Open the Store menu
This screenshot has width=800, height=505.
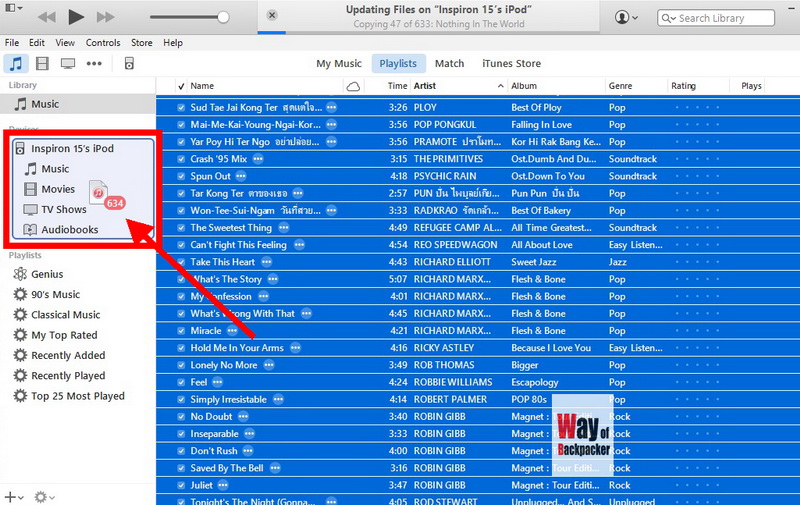tap(141, 43)
